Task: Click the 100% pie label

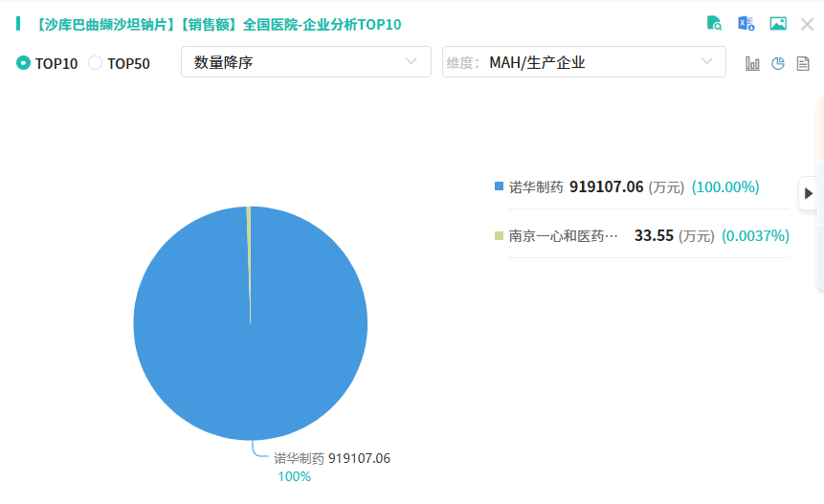Action: click(x=295, y=476)
